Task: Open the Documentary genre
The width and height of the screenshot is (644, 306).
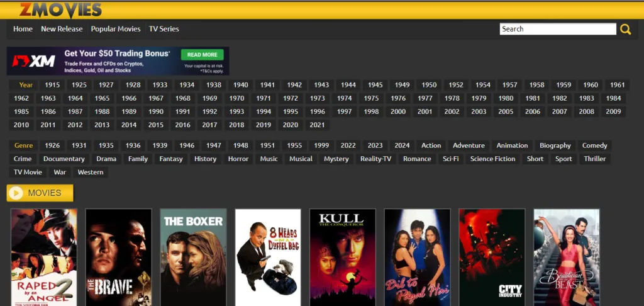Action: click(x=64, y=159)
